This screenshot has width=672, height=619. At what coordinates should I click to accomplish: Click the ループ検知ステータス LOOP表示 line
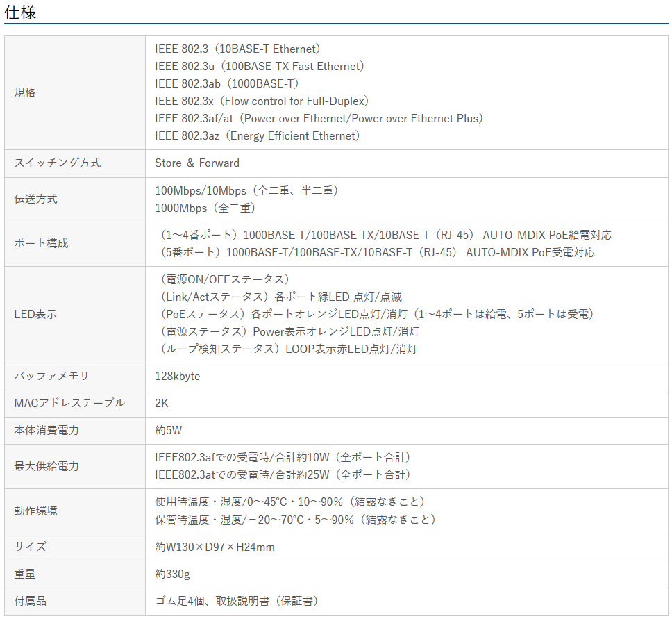coord(288,349)
